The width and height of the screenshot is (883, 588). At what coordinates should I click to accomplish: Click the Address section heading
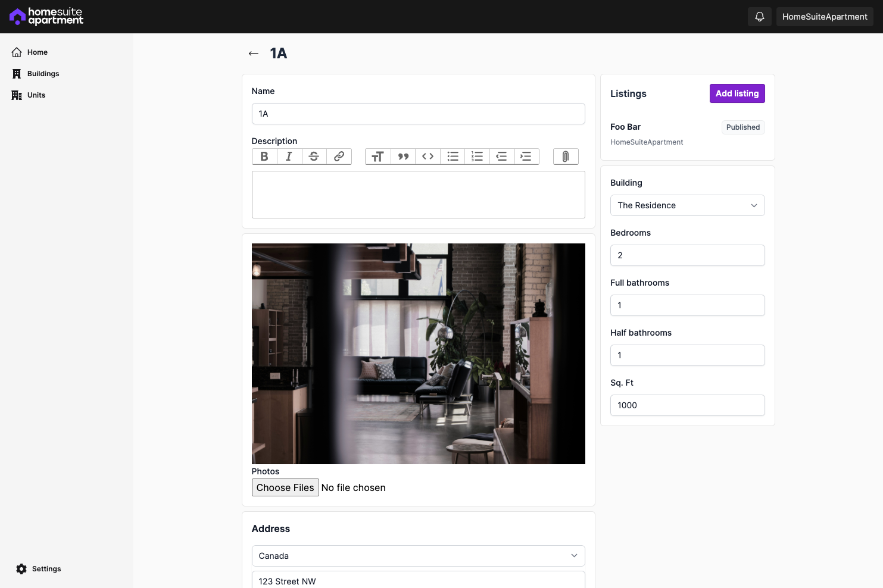(x=271, y=528)
